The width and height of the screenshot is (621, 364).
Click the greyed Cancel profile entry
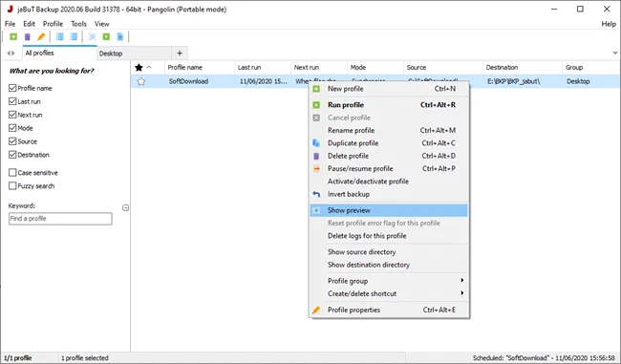click(x=389, y=118)
